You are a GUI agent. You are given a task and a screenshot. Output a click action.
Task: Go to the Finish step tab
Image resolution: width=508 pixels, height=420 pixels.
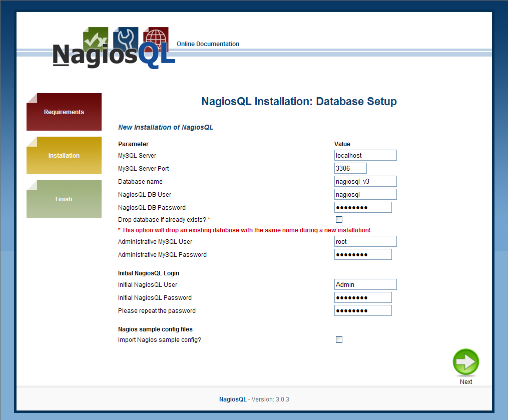click(x=64, y=199)
